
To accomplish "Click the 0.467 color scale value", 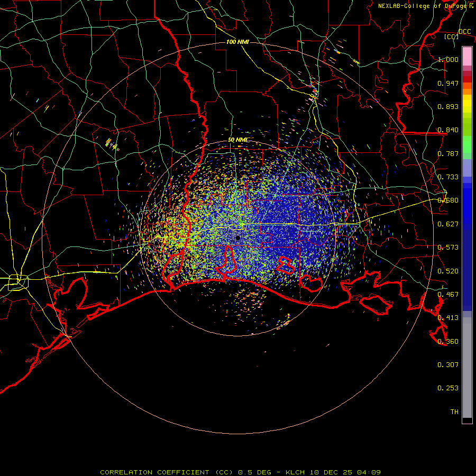I will tap(448, 295).
